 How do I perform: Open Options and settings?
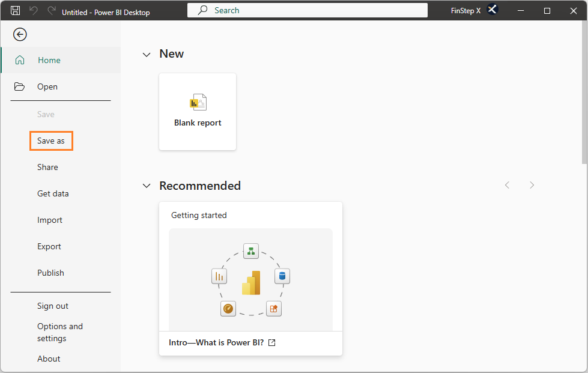pos(60,332)
